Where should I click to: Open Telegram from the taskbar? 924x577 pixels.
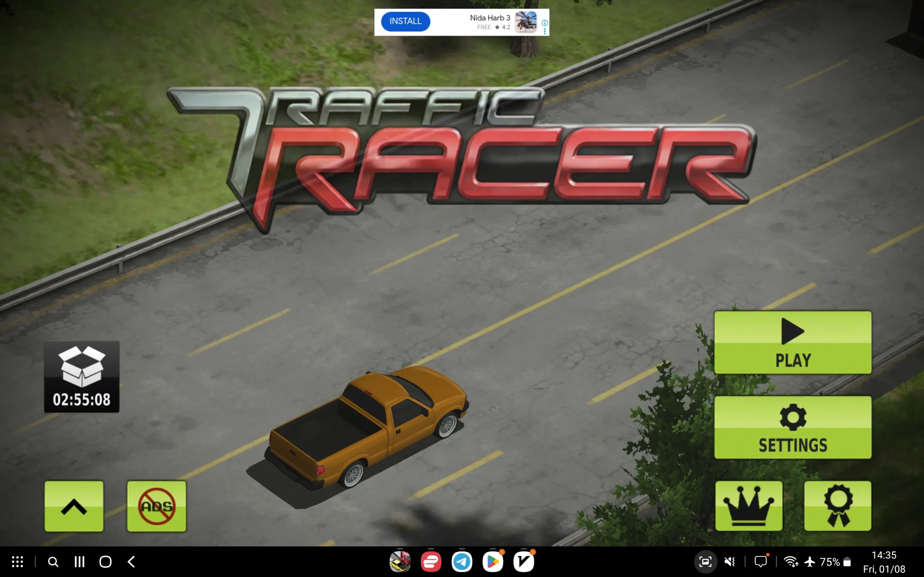pos(462,562)
